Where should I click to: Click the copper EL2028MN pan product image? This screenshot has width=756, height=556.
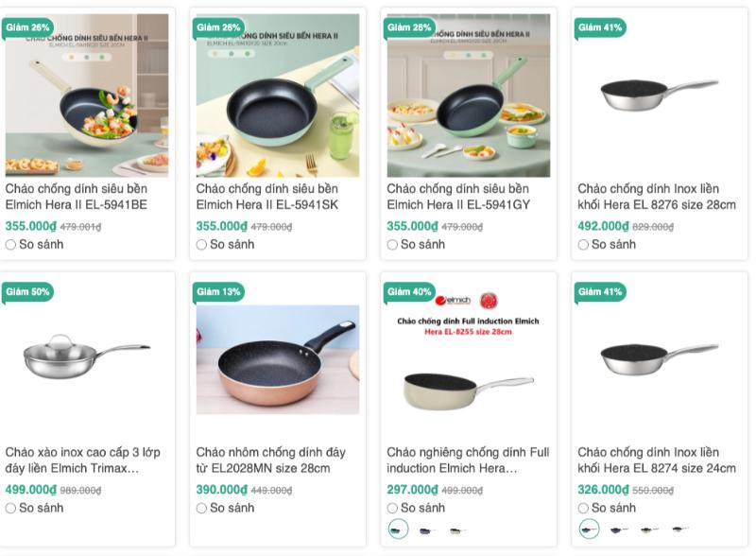[x=277, y=359]
